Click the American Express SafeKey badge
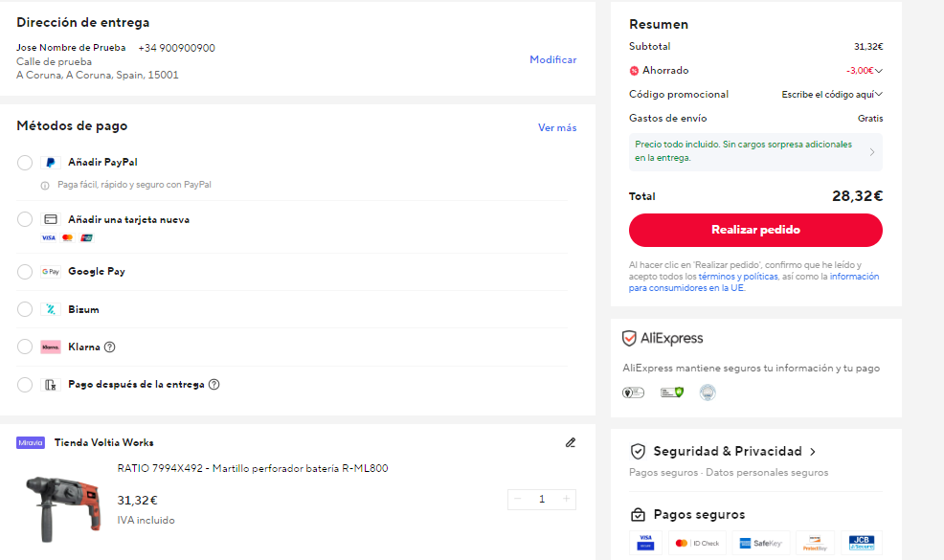Image resolution: width=944 pixels, height=560 pixels. pyautogui.click(x=761, y=543)
